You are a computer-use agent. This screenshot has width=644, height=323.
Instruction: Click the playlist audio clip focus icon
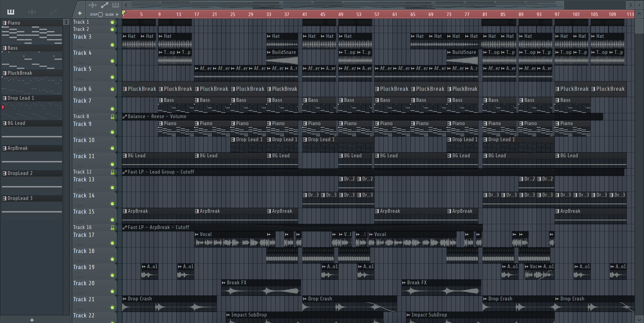[93, 5]
